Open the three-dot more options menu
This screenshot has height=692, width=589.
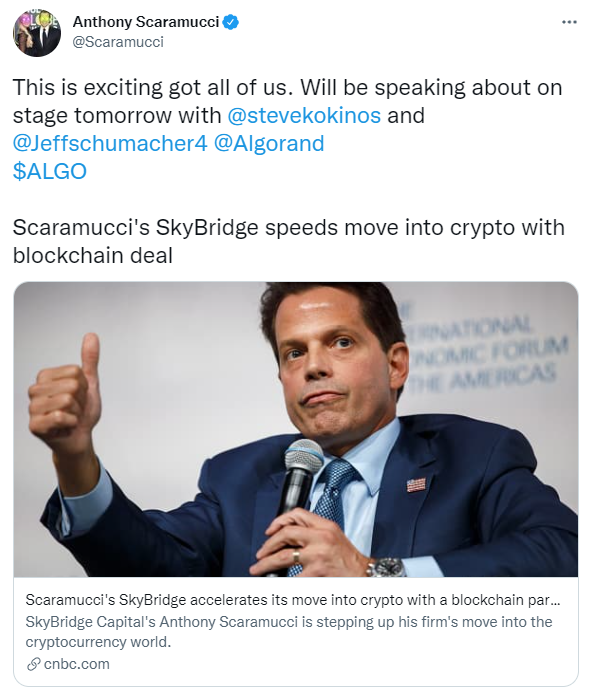[569, 22]
